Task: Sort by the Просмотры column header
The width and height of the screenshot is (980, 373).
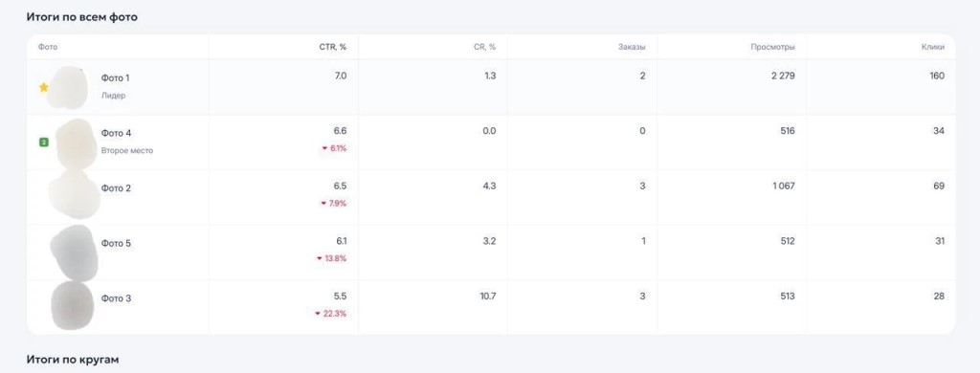Action: (x=773, y=47)
